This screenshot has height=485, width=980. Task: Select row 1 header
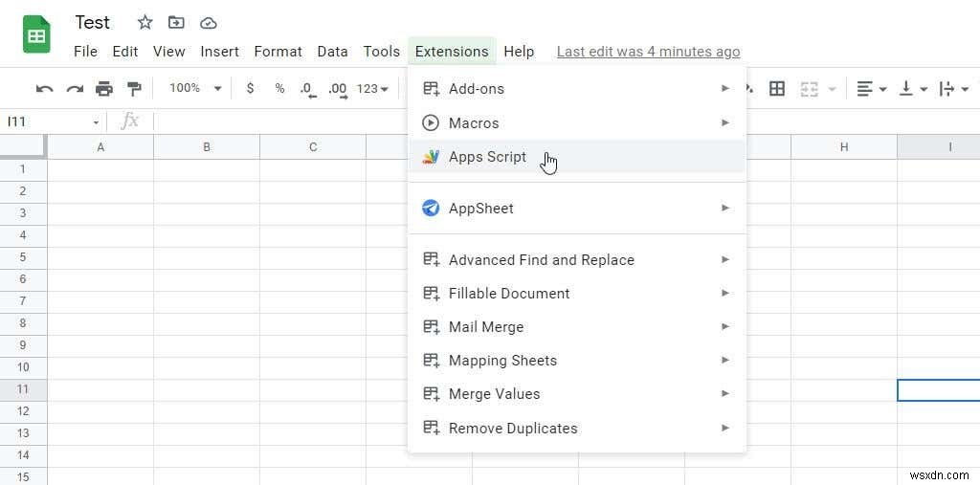pos(23,169)
